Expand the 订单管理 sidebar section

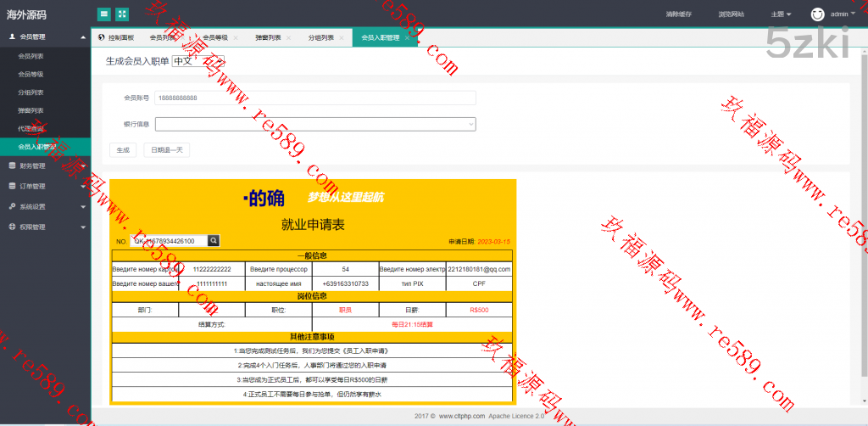(x=45, y=186)
